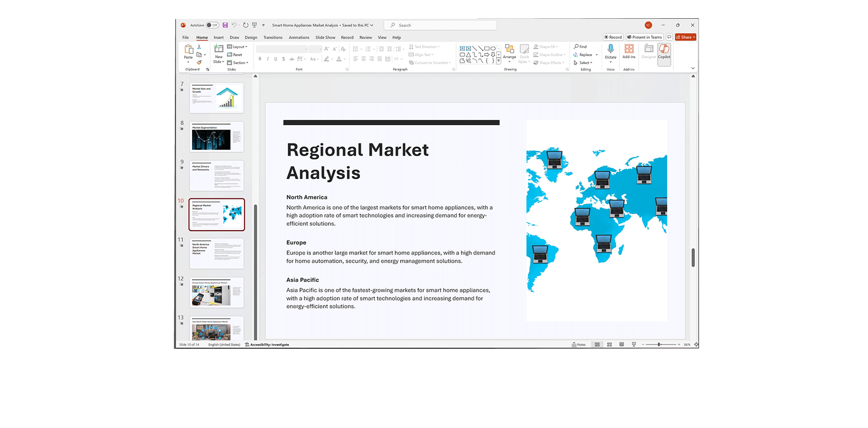Adjust the zoom slider in status bar
The width and height of the screenshot is (868, 428).
[x=659, y=345]
